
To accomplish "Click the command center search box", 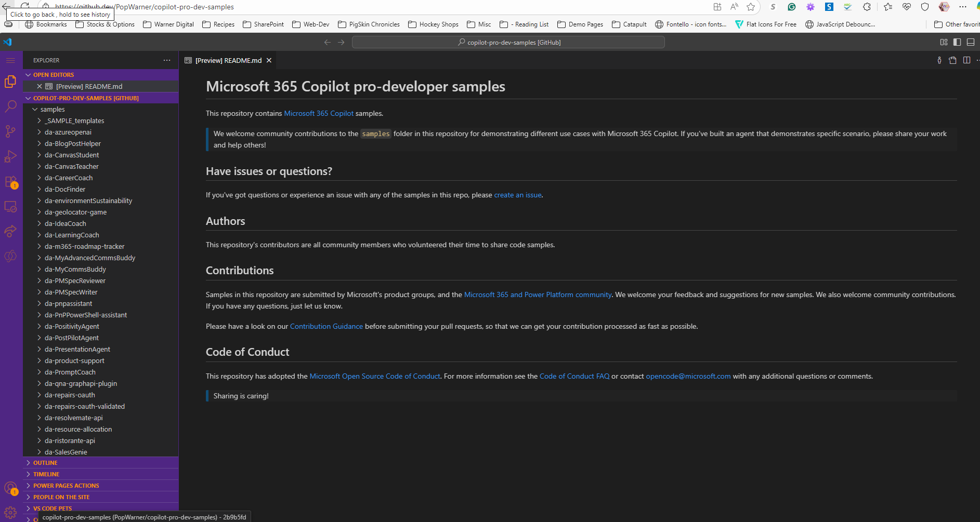I will click(x=508, y=42).
